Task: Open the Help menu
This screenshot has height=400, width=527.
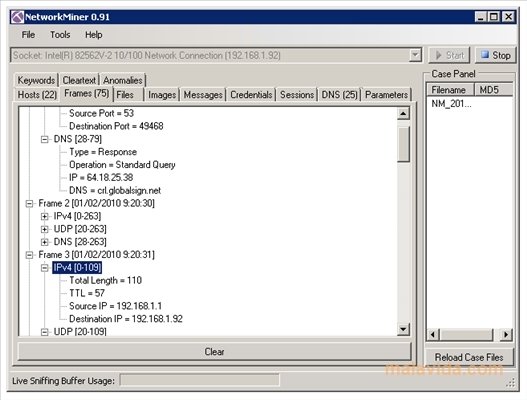Action: coord(93,35)
